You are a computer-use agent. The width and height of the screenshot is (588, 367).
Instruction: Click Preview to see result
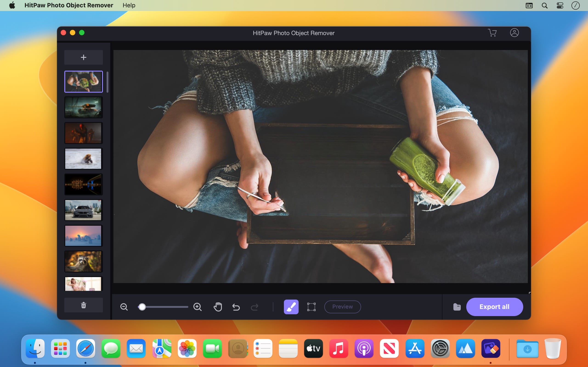(342, 306)
